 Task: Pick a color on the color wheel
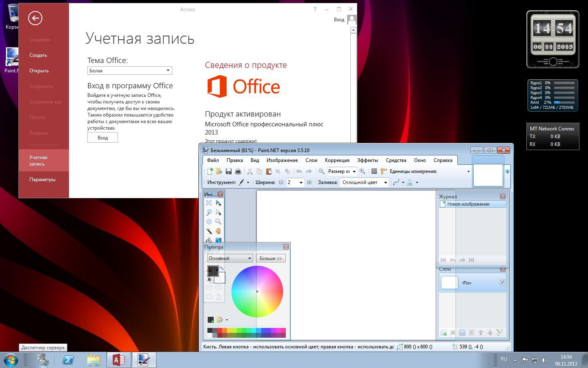point(257,292)
